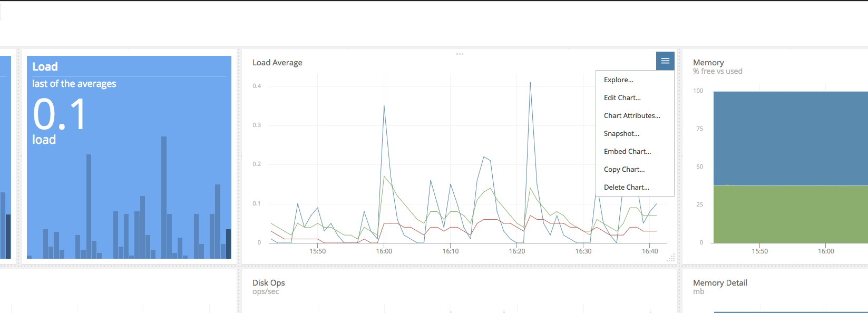Choose Copy Chart... from the menu

point(624,170)
